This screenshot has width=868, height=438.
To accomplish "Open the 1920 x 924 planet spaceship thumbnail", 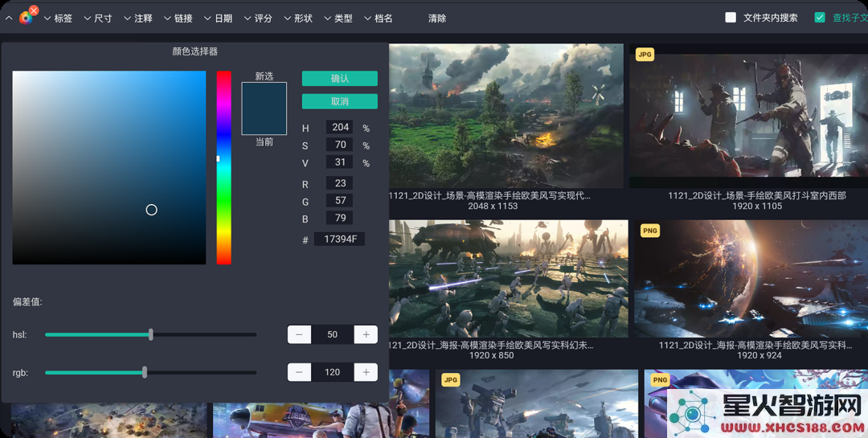I will 751,279.
